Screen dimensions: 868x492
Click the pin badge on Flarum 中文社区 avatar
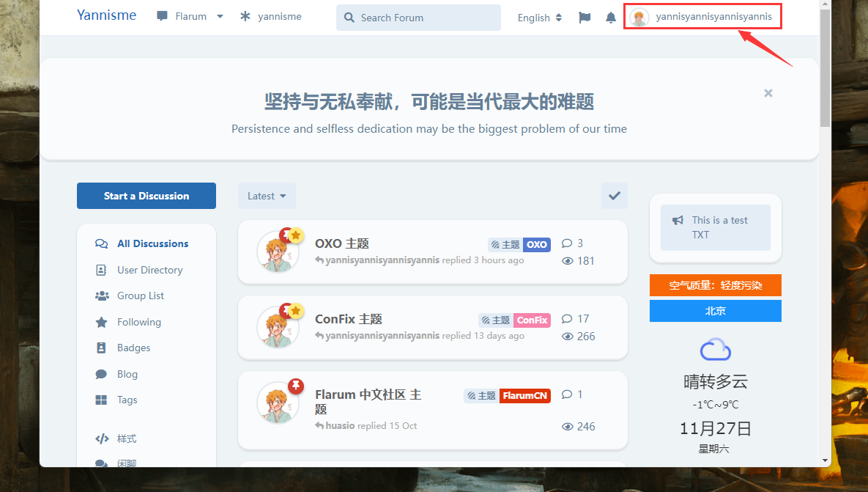coord(296,386)
